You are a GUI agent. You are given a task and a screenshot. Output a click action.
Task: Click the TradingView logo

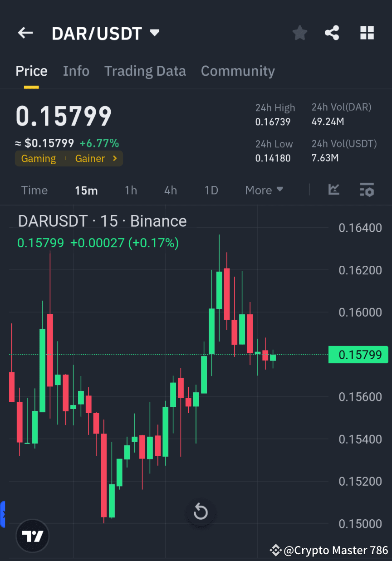pos(32,536)
